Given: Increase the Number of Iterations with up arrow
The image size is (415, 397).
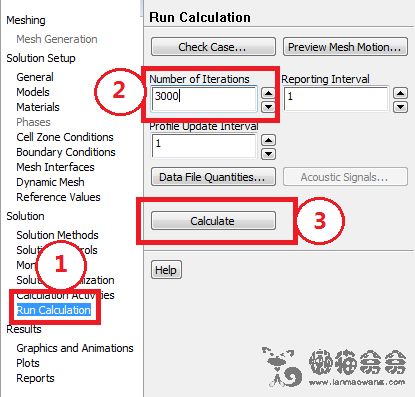Looking at the screenshot, I should pos(268,93).
